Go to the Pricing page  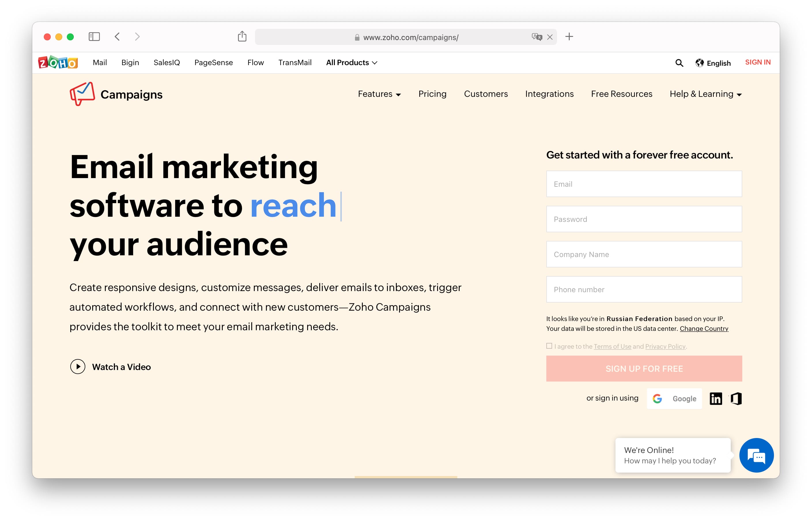pyautogui.click(x=432, y=94)
